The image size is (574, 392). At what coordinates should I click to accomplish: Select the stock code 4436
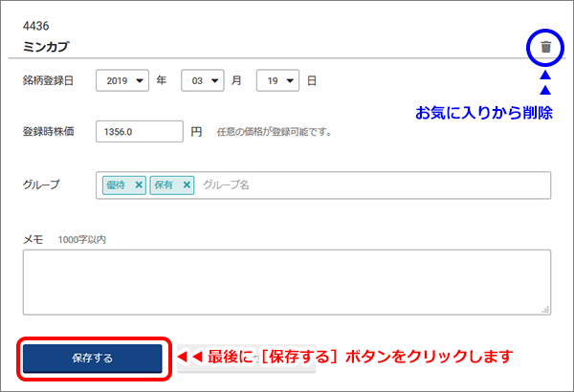[x=36, y=26]
